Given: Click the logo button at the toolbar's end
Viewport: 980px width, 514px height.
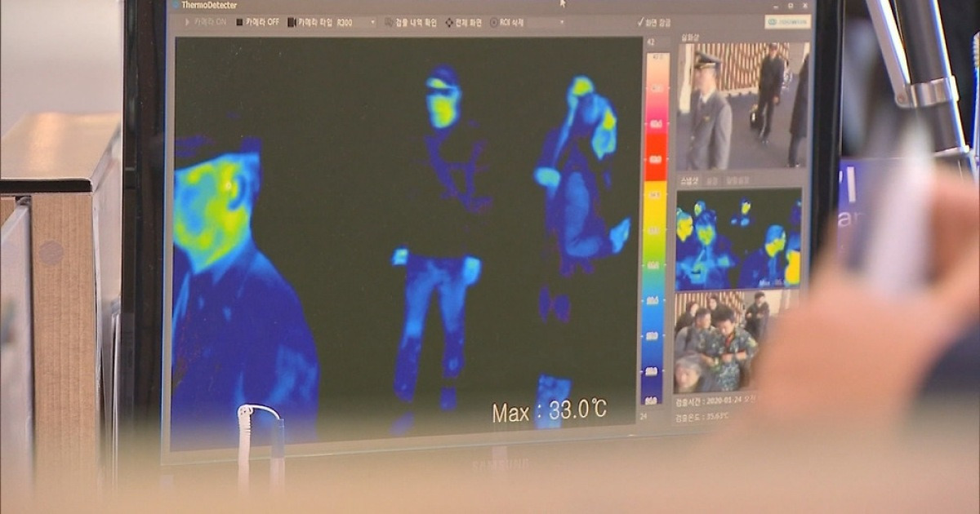Looking at the screenshot, I should pyautogui.click(x=787, y=22).
